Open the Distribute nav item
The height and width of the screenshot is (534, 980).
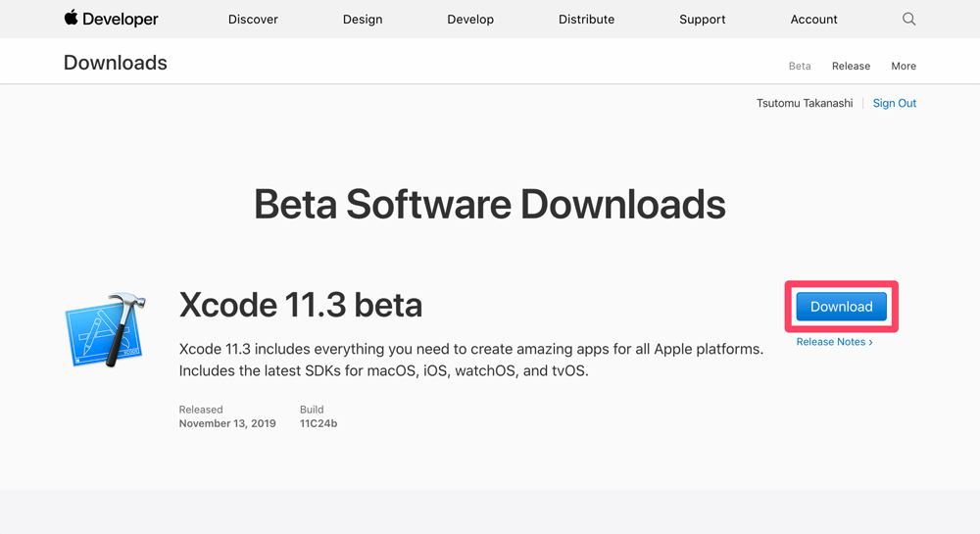[586, 20]
